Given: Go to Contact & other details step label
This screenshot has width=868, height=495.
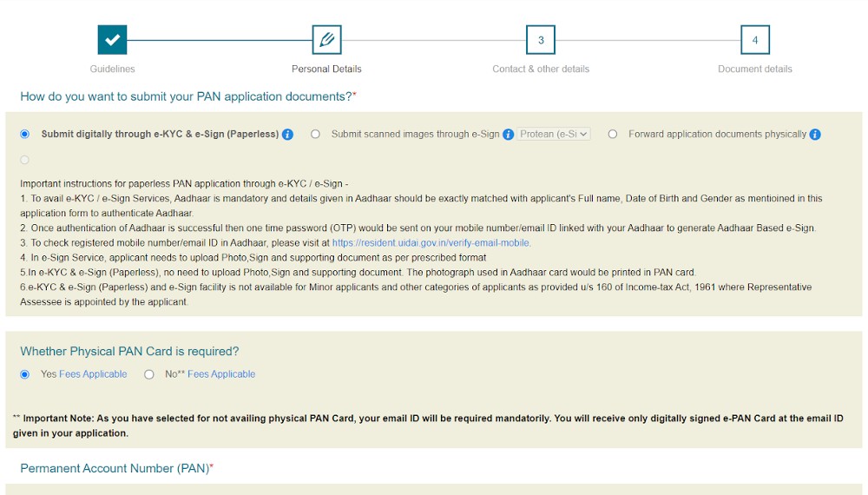Looking at the screenshot, I should tap(541, 69).
